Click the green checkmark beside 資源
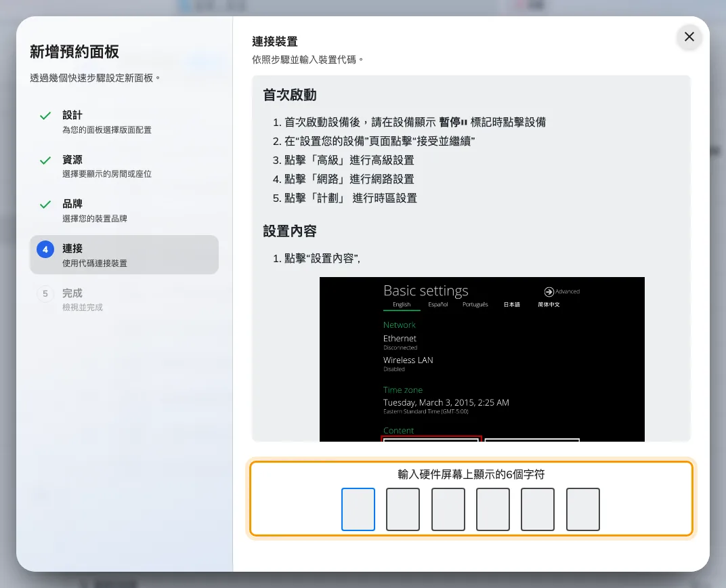This screenshot has width=726, height=588. 45,160
